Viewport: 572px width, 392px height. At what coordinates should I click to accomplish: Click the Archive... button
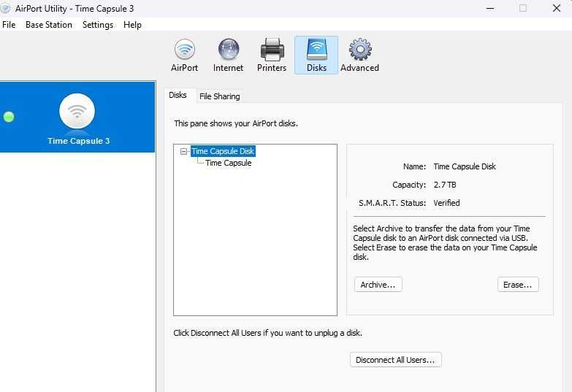pyautogui.click(x=378, y=285)
